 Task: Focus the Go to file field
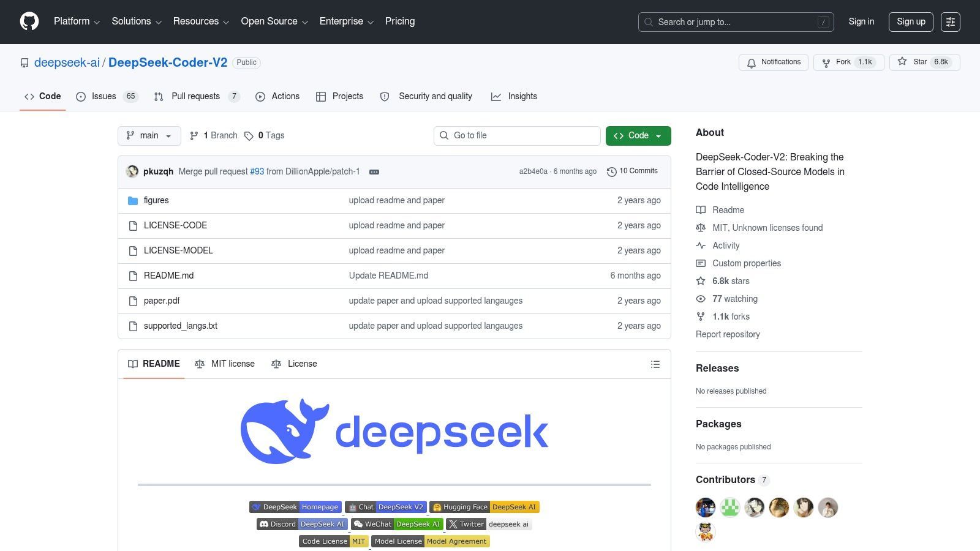517,136
